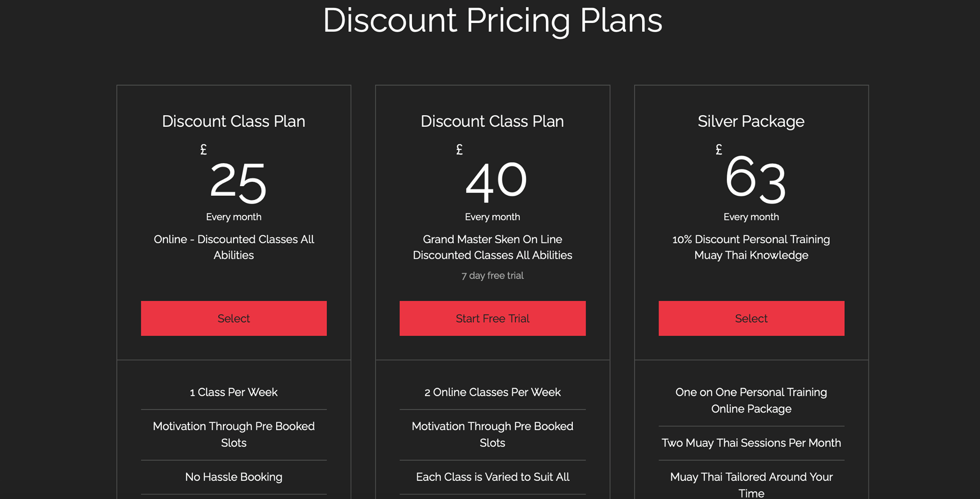Screen dimensions: 980x499
Task: Click the Silver Package title
Action: click(751, 122)
